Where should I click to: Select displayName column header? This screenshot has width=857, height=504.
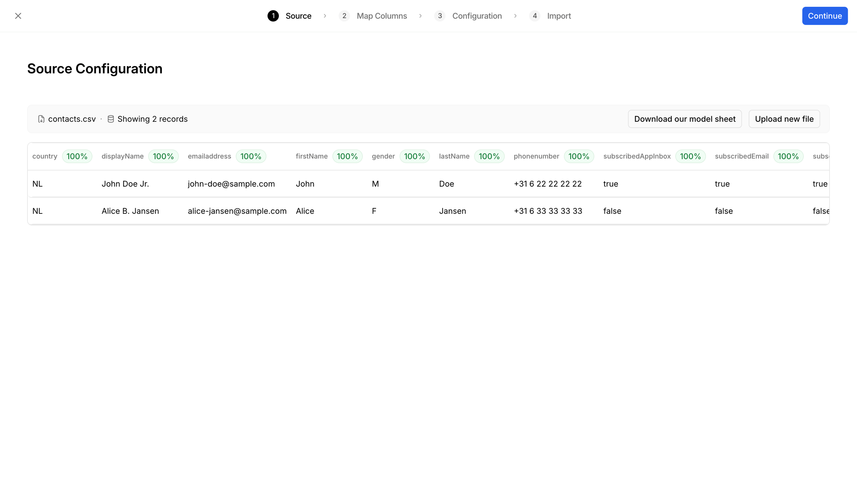coord(122,156)
